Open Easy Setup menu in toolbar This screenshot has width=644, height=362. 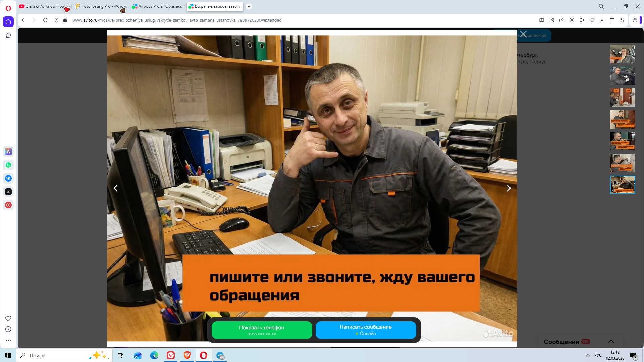point(612,20)
